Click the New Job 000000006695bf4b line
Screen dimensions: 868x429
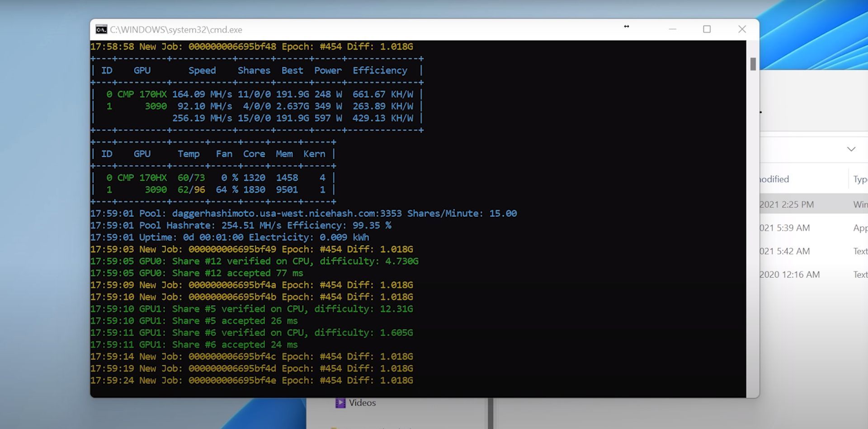tap(251, 297)
